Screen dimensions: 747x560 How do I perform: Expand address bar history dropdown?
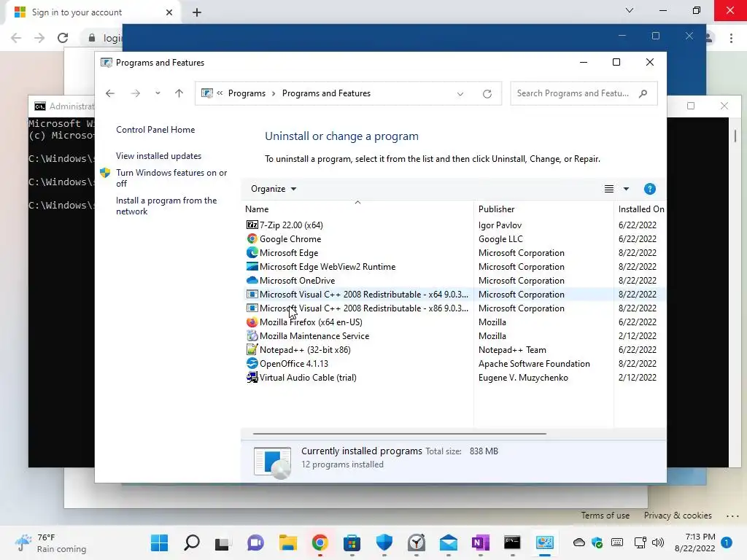460,94
